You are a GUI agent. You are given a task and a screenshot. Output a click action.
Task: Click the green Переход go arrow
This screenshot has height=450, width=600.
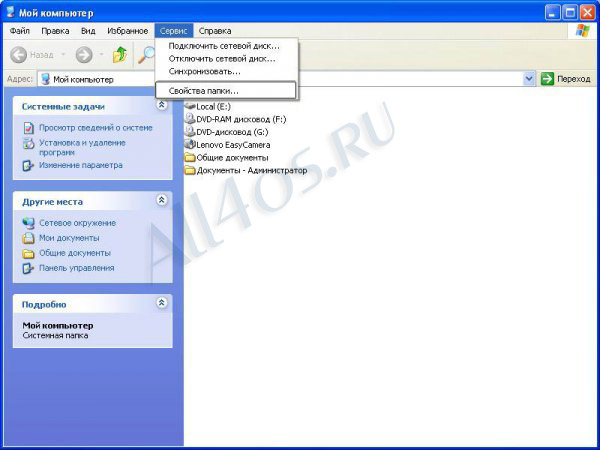[547, 79]
